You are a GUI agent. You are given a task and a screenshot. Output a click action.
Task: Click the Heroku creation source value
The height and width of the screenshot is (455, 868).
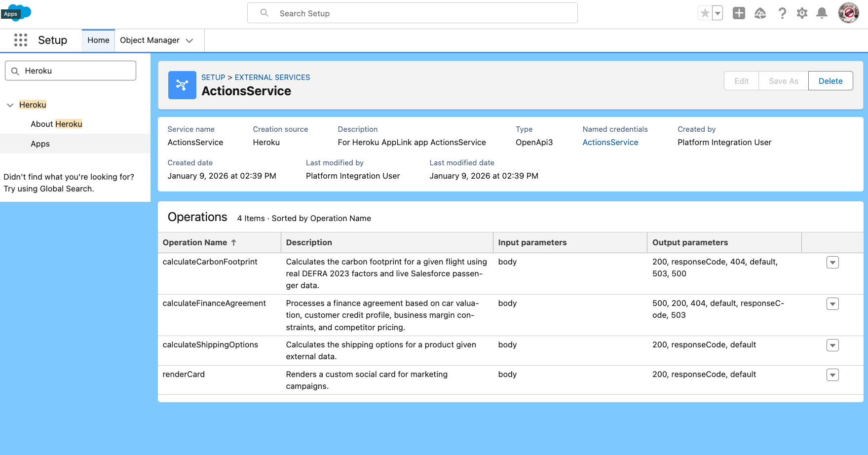click(266, 142)
